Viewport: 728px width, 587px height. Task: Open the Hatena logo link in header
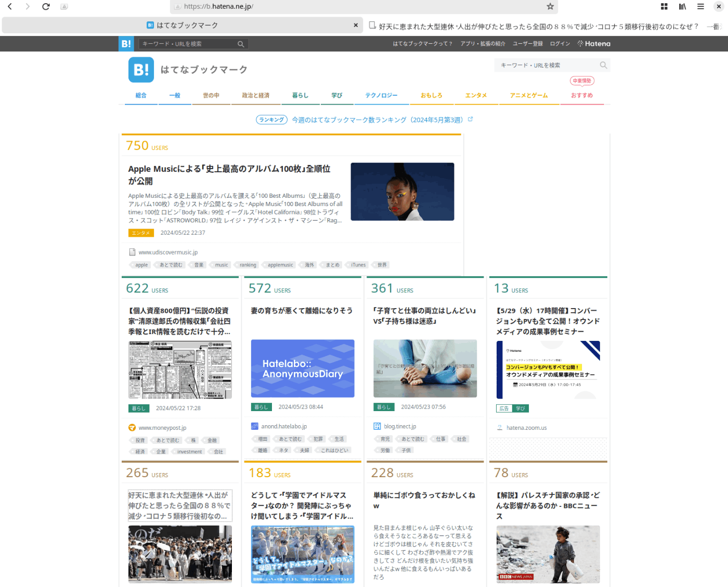[594, 44]
